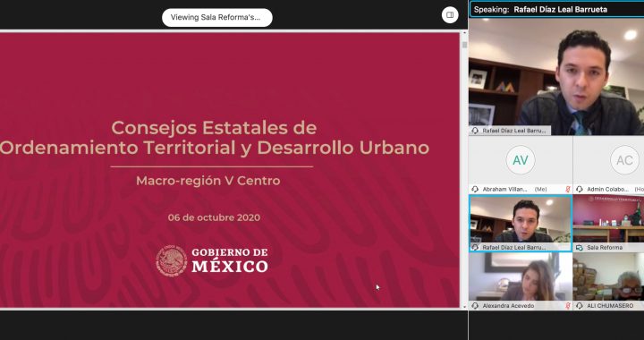Click the name label "Abraham Villan..."
This screenshot has width=644, height=340.
pyautogui.click(x=505, y=190)
